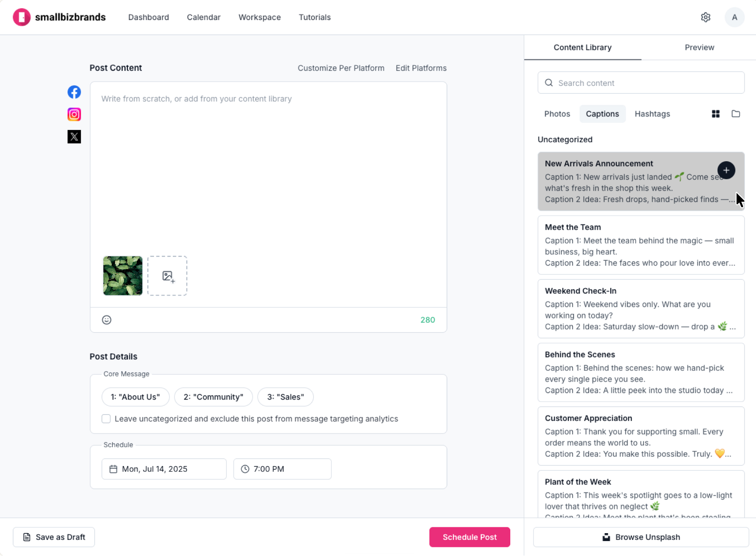Click the Uncategorized section heading

[565, 139]
